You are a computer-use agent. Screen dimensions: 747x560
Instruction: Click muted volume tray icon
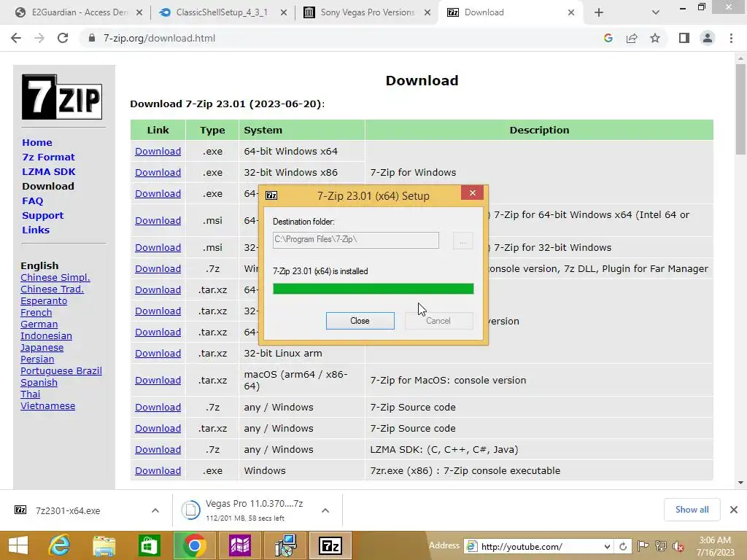point(678,546)
